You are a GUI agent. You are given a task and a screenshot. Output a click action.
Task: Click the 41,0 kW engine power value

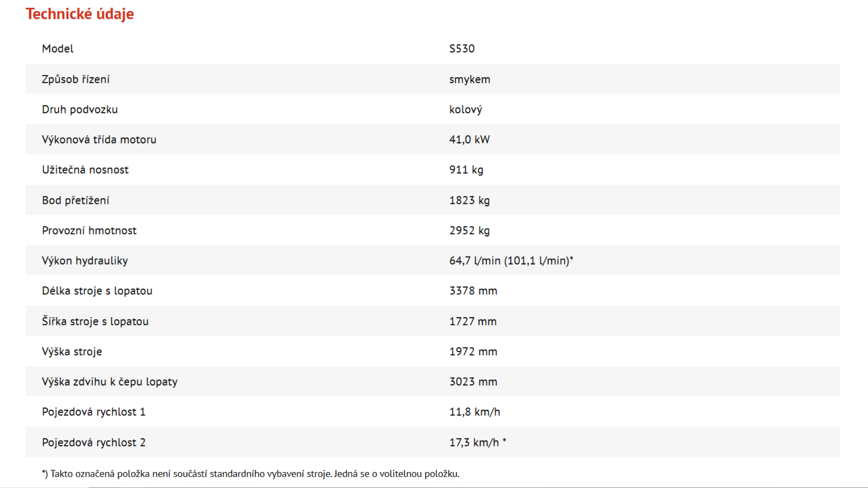(x=469, y=140)
